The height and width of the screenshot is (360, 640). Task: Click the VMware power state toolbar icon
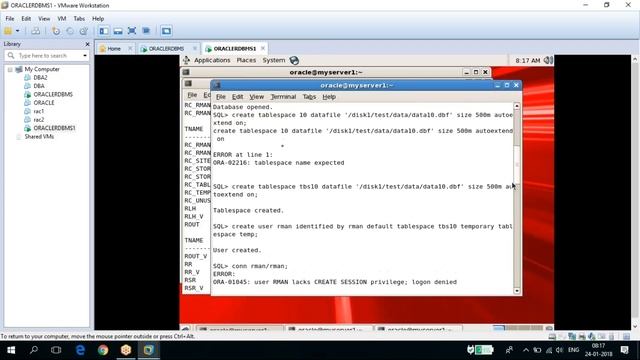point(8,31)
